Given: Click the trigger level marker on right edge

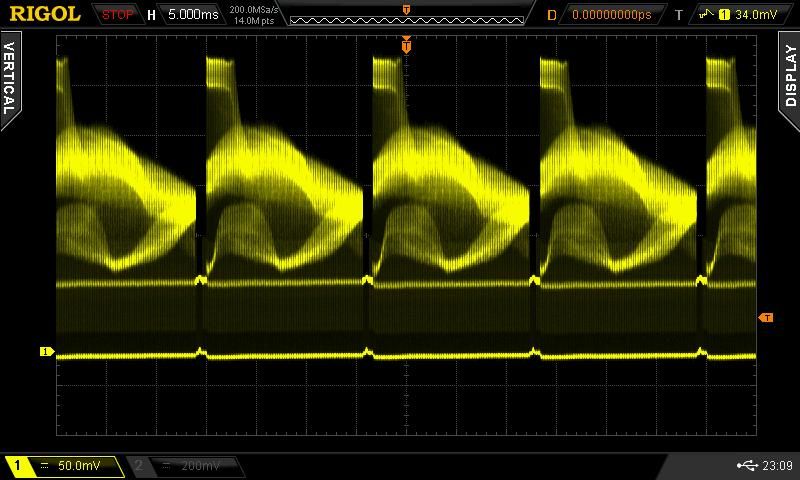Looking at the screenshot, I should tap(766, 317).
